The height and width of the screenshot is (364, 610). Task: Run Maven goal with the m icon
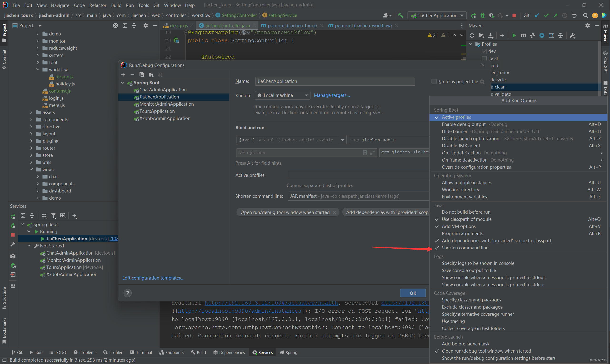point(523,35)
